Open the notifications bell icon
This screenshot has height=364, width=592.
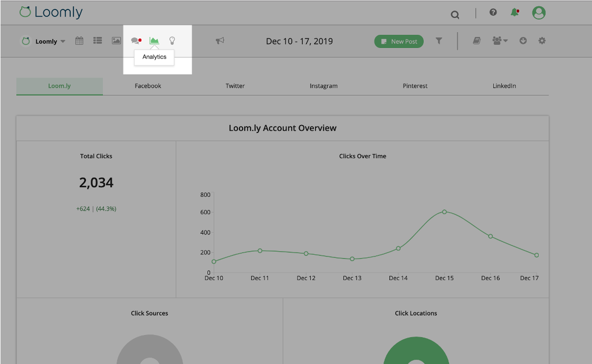point(514,13)
